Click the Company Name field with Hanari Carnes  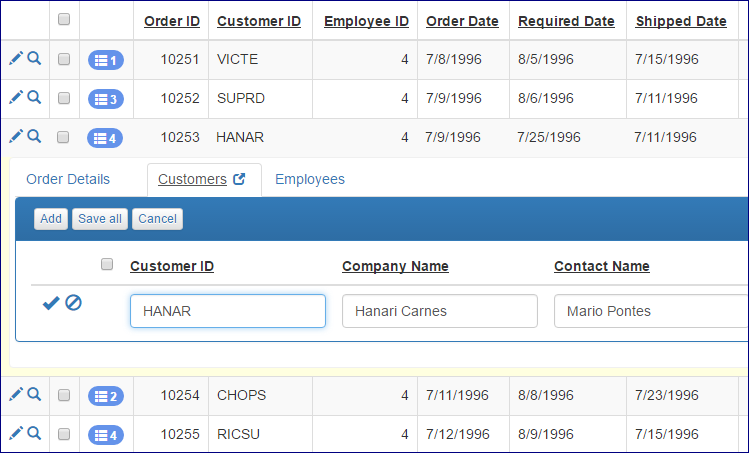439,311
